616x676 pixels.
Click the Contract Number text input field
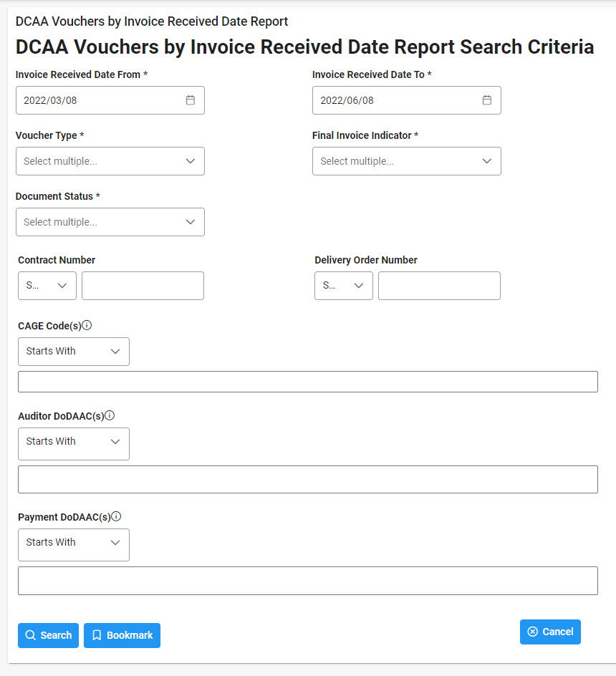[143, 286]
